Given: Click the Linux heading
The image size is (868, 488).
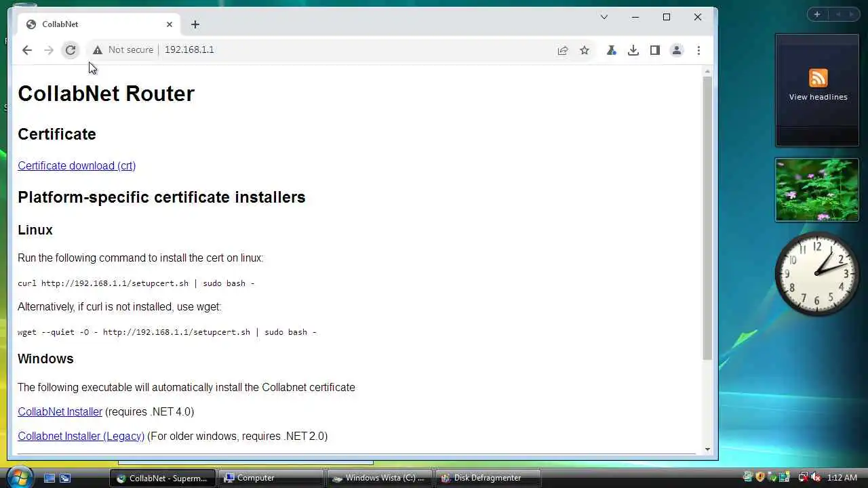Looking at the screenshot, I should 35,230.
